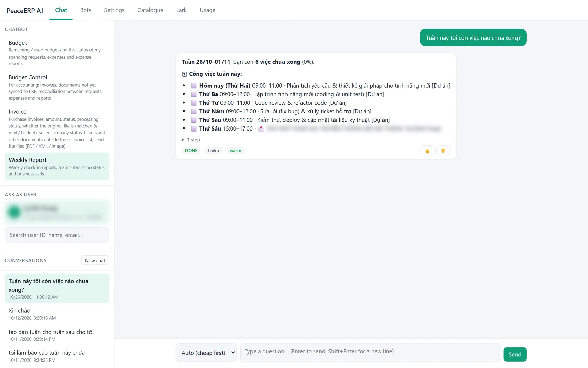The height and width of the screenshot is (368, 588).
Task: Open conversation Tuần này tôi còn việc nào chưa xong
Action: click(x=57, y=288)
